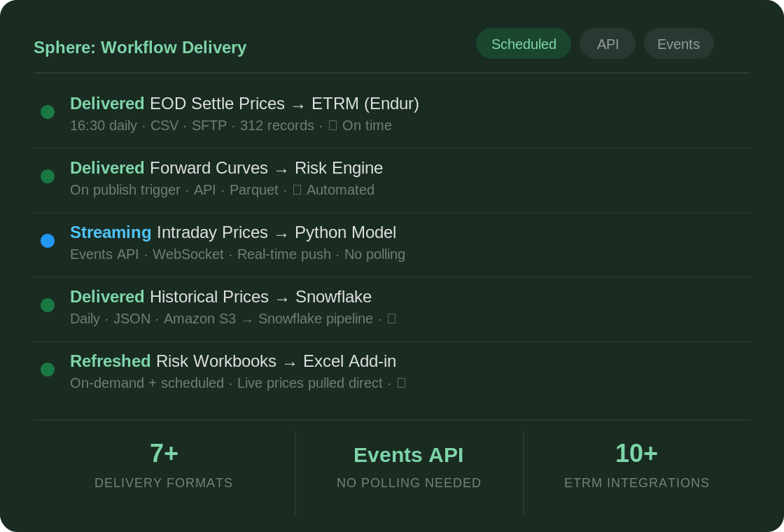Viewport: 784px width, 532px height.
Task: Open Forward Curves to Risk Engine row
Action: 392,181
